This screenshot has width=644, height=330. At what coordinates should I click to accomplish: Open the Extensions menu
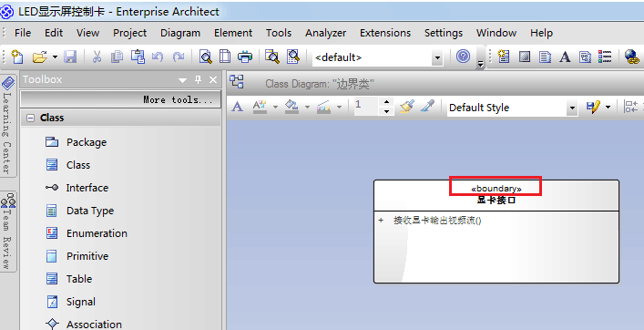pyautogui.click(x=385, y=33)
